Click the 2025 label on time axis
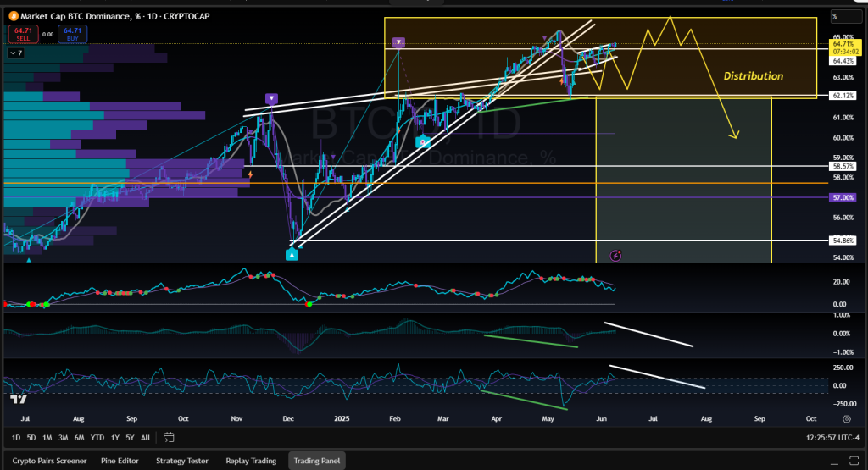Viewport: 868px width, 470px height. point(342,418)
